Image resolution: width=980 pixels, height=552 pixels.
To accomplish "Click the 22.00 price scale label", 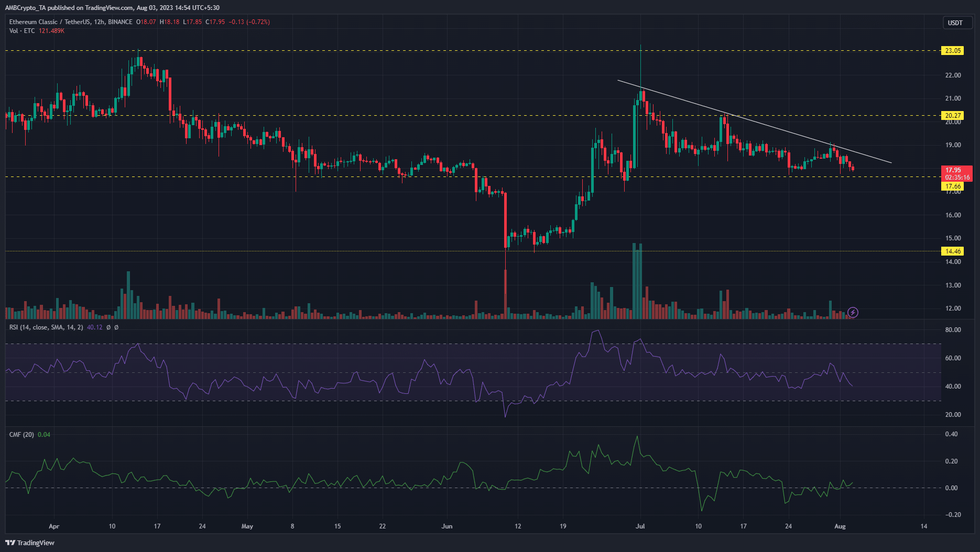I will coord(953,75).
